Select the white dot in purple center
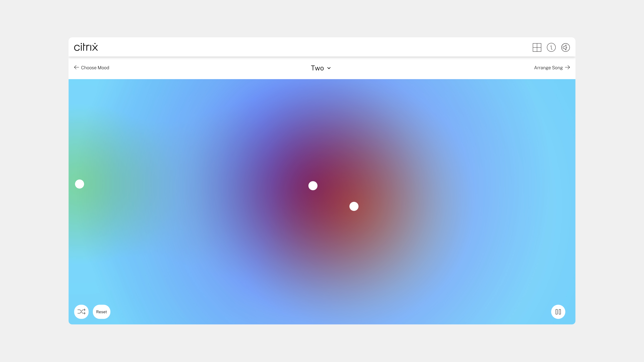The width and height of the screenshot is (644, 362). pyautogui.click(x=313, y=186)
